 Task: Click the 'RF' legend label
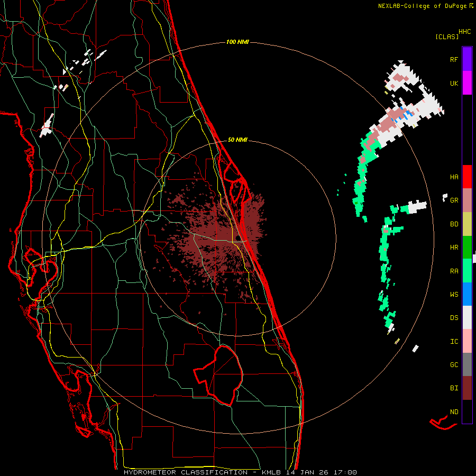click(454, 59)
